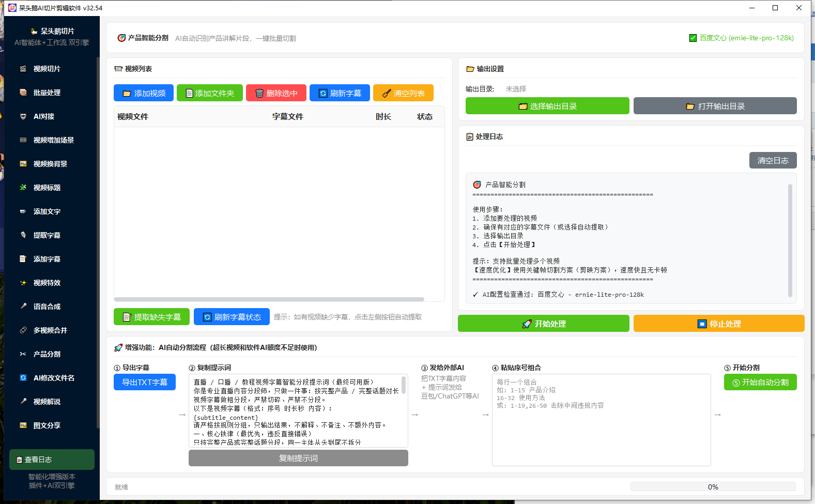Image resolution: width=815 pixels, height=504 pixels.
Task: Click the 多视频合并 link icon
Action: pos(23,330)
